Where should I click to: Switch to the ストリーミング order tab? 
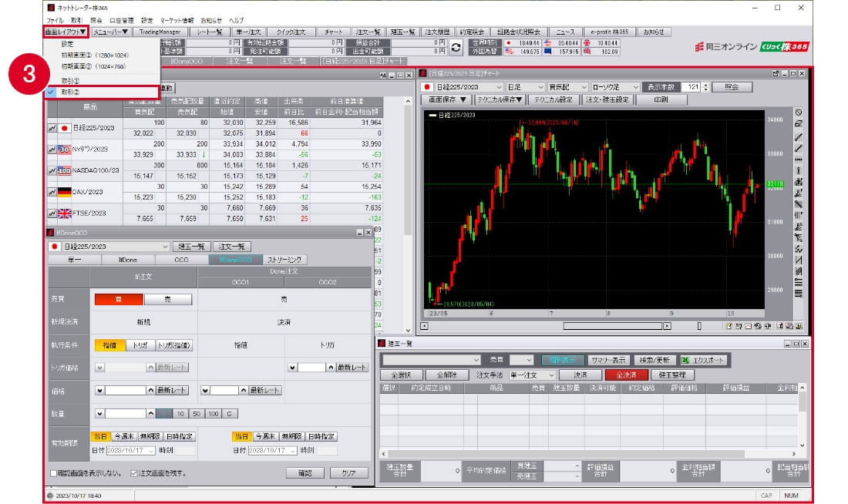click(284, 260)
